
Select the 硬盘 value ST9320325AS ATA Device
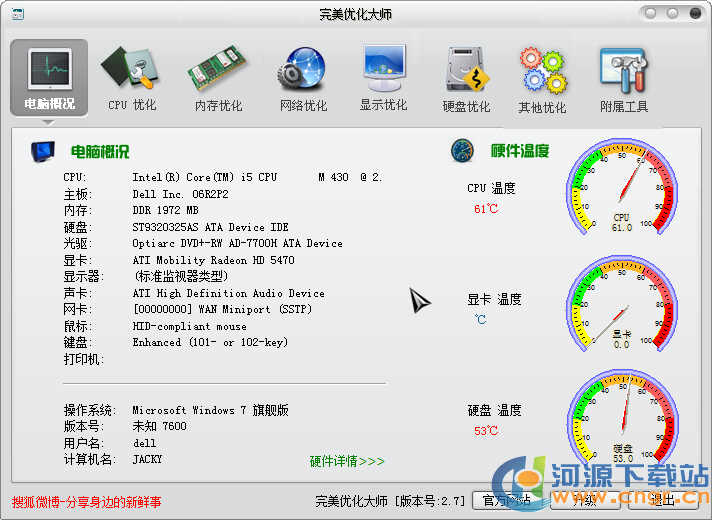[x=210, y=227]
